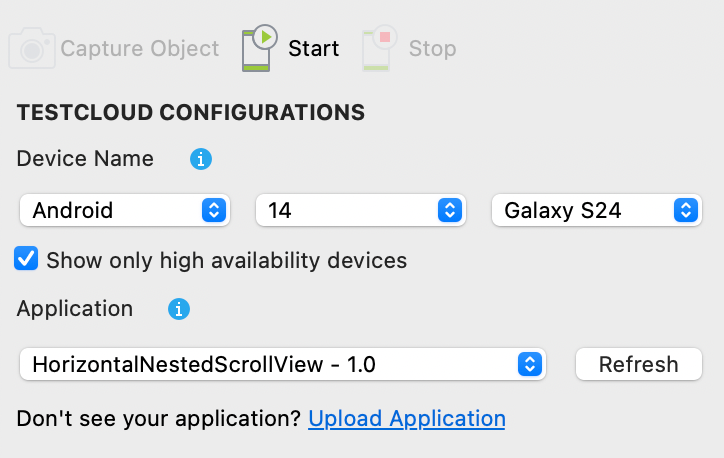Untick the high availability devices checkbox
This screenshot has width=724, height=458.
[27, 260]
